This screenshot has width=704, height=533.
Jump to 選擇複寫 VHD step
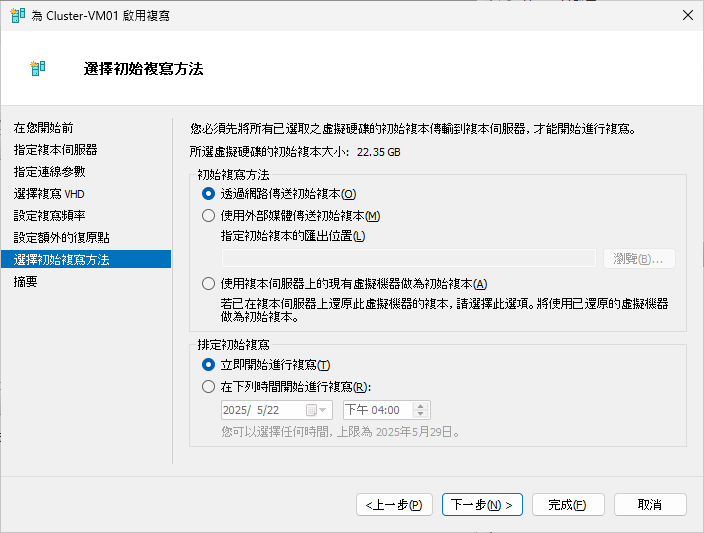[x=54, y=194]
